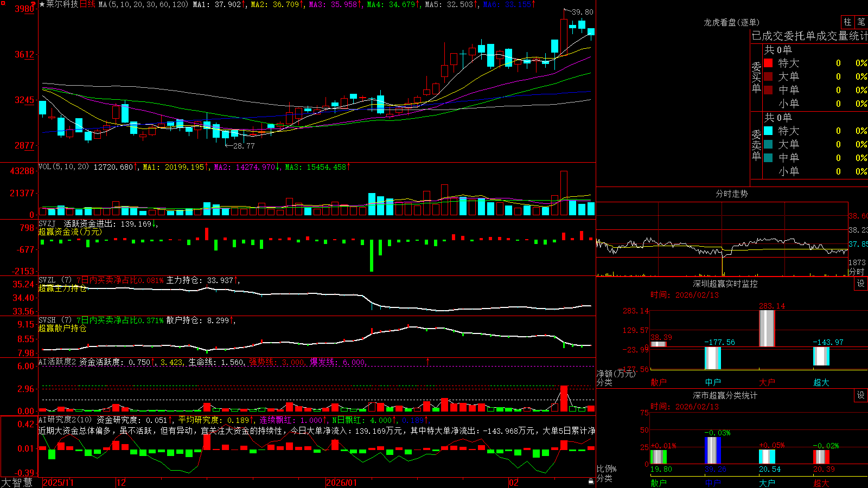Viewport: 868px width, 488px height.
Task: Click the lock icon at the timeline's right end
Action: (x=591, y=481)
